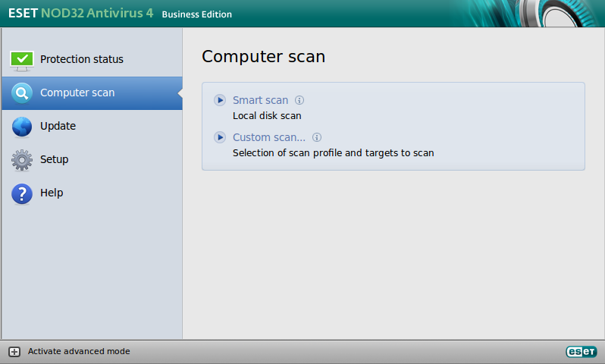This screenshot has height=364, width=605.
Task: Click the plus icon for advanced mode
Action: tap(14, 352)
